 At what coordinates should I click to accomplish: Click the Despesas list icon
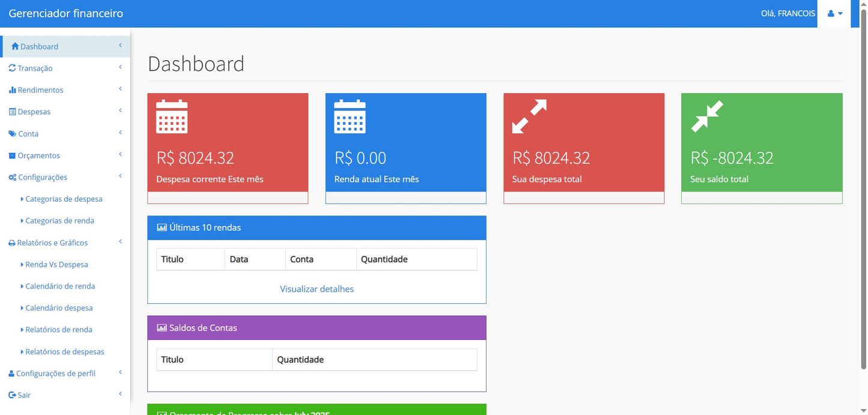(13, 111)
